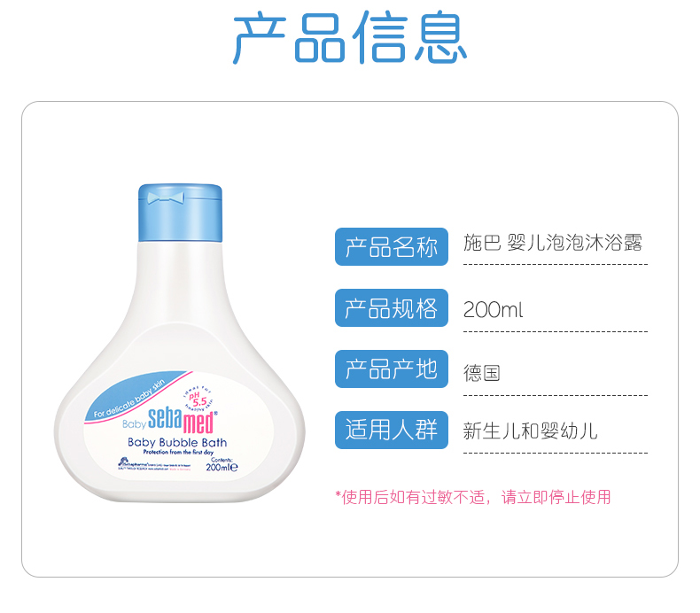
Task: Click the Baby Bubble Bath label text
Action: point(177,442)
